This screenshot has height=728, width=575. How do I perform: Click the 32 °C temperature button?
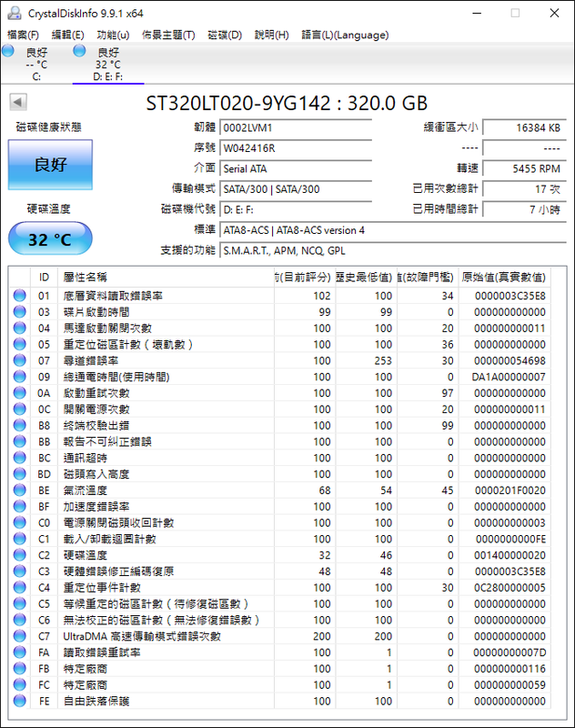click(x=50, y=238)
